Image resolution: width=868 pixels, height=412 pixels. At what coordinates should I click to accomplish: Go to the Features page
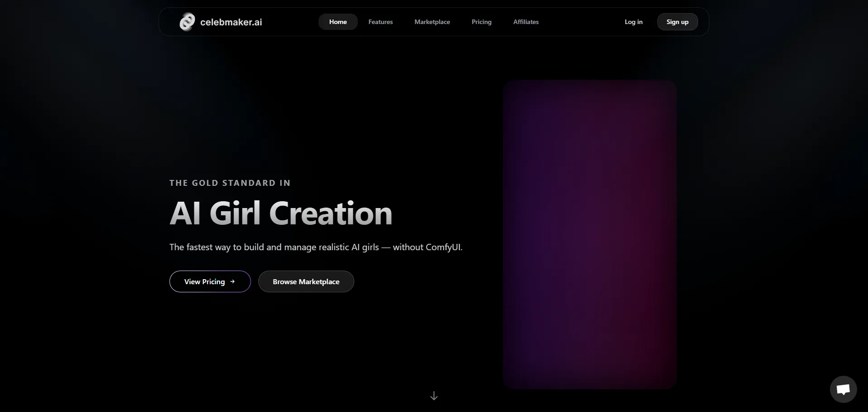[x=381, y=22]
